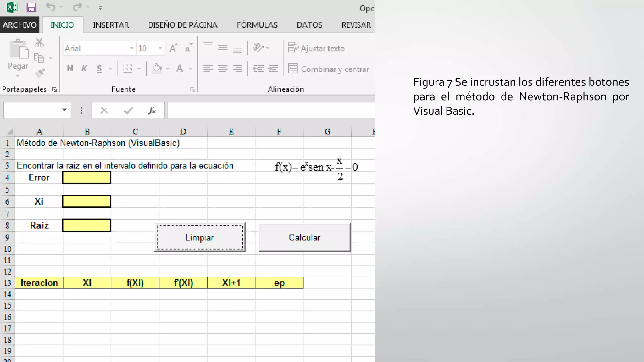This screenshot has width=644, height=362.
Task: Select row 13 header
Action: coord(7,283)
